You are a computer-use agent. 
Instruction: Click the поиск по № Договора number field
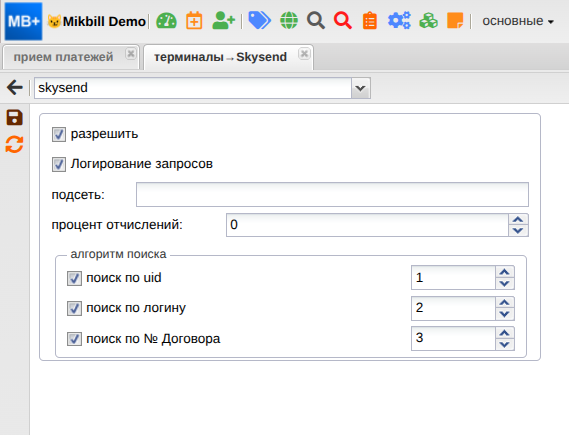(x=454, y=338)
